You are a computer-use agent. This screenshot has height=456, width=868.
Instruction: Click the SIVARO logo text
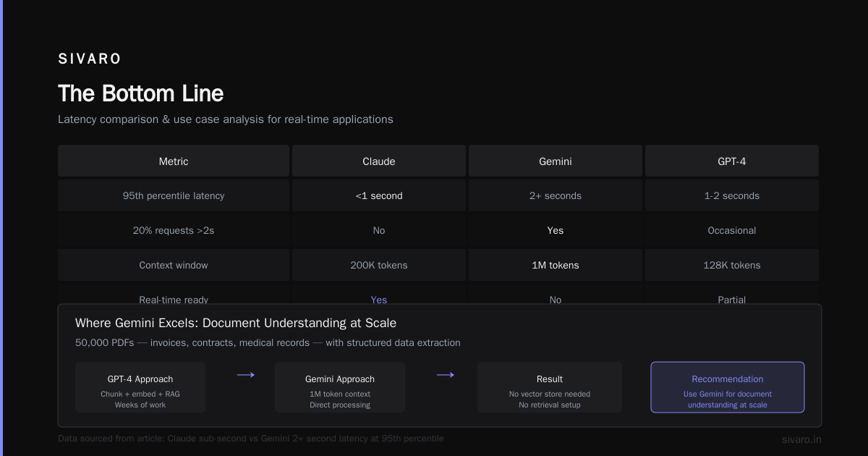coord(90,59)
